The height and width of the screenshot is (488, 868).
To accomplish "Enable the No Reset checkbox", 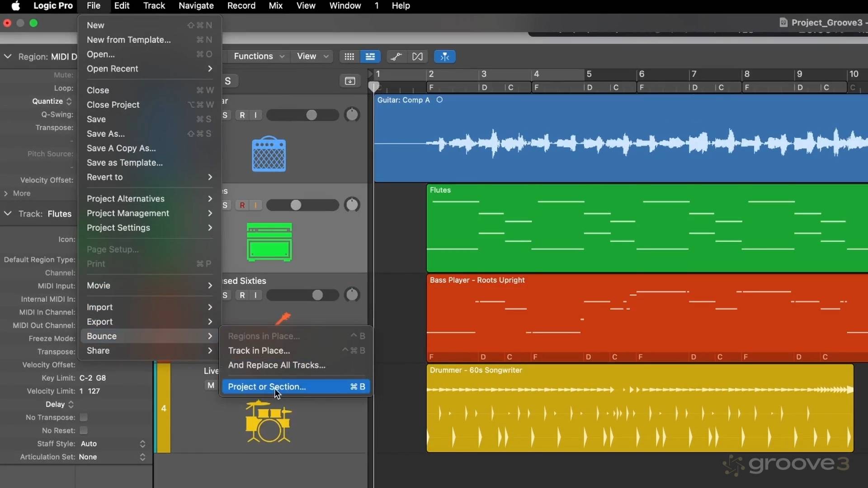I will tap(84, 430).
